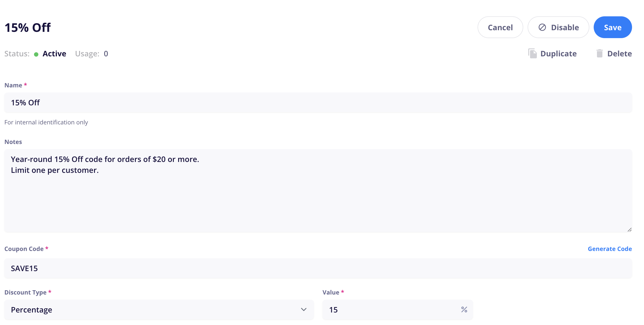Click the 15% Off page heading

(28, 27)
